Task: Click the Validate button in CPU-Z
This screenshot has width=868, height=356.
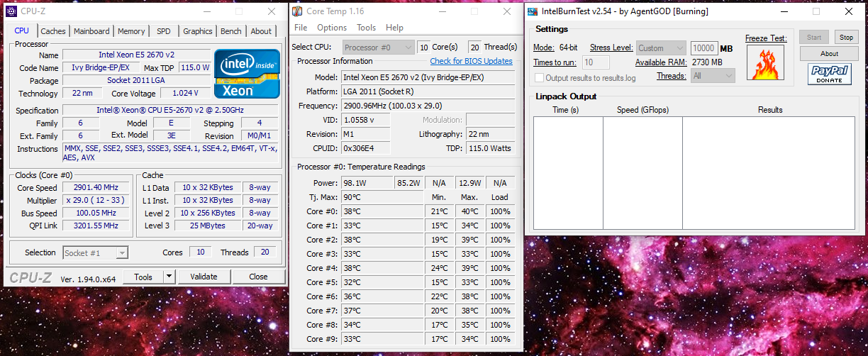Action: click(204, 277)
